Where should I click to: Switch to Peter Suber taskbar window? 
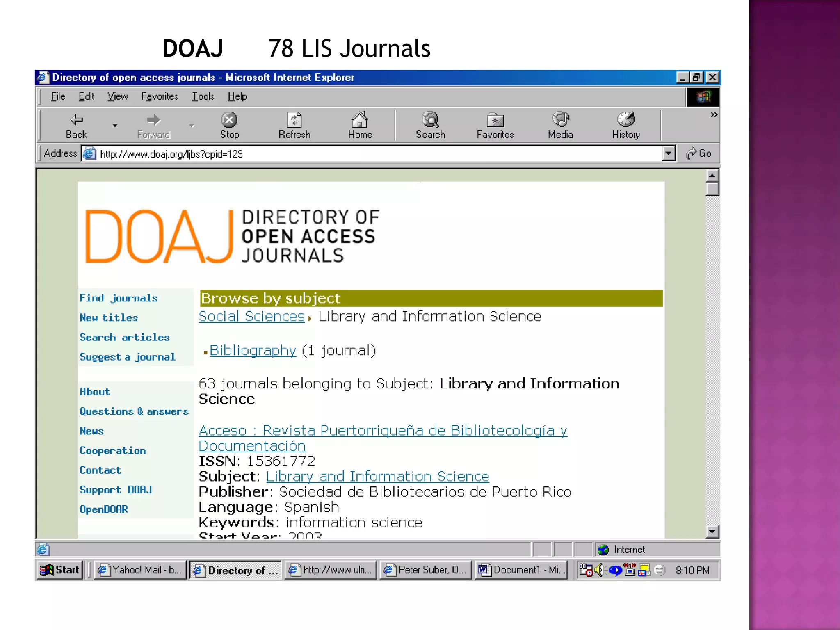point(426,570)
